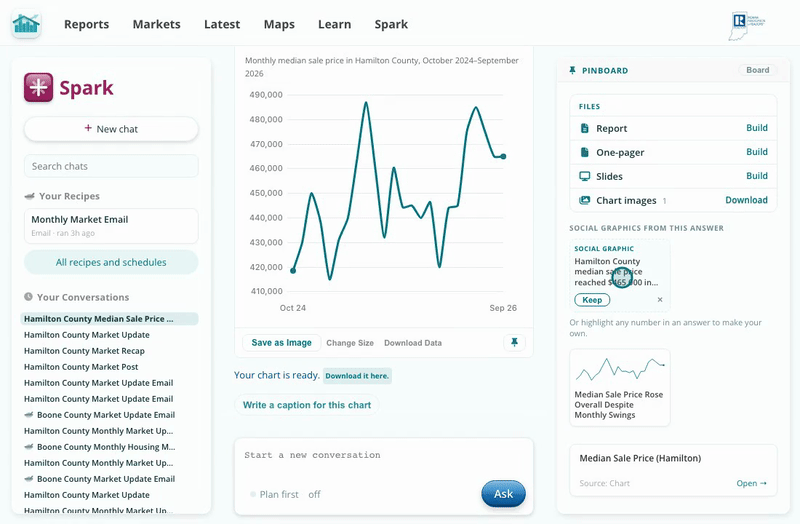The image size is (800, 524).
Task: Click Save as Image
Action: click(281, 343)
